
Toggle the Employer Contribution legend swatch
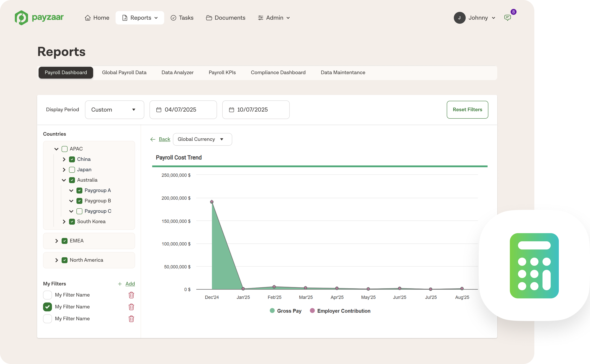point(312,311)
